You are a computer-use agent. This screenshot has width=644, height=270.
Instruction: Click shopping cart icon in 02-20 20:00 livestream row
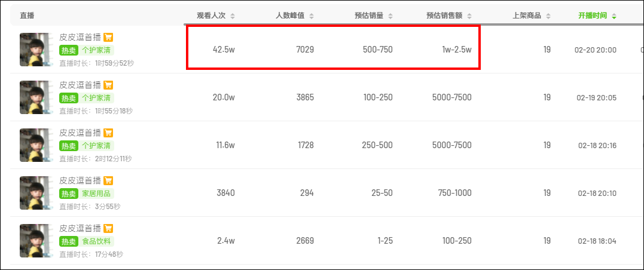108,38
